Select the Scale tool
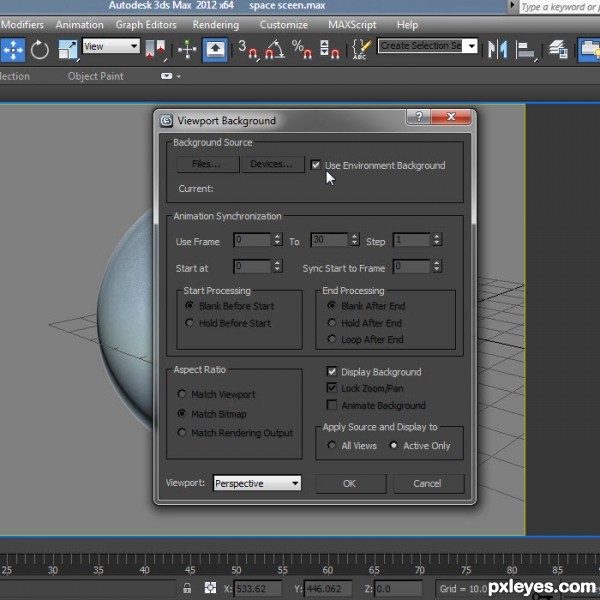Viewport: 600px width, 600px height. (x=68, y=50)
